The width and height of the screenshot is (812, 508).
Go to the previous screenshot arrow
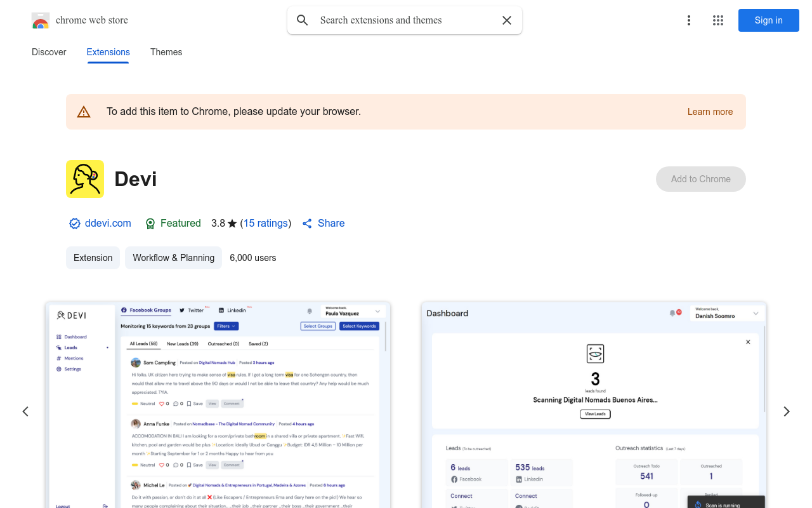25,411
